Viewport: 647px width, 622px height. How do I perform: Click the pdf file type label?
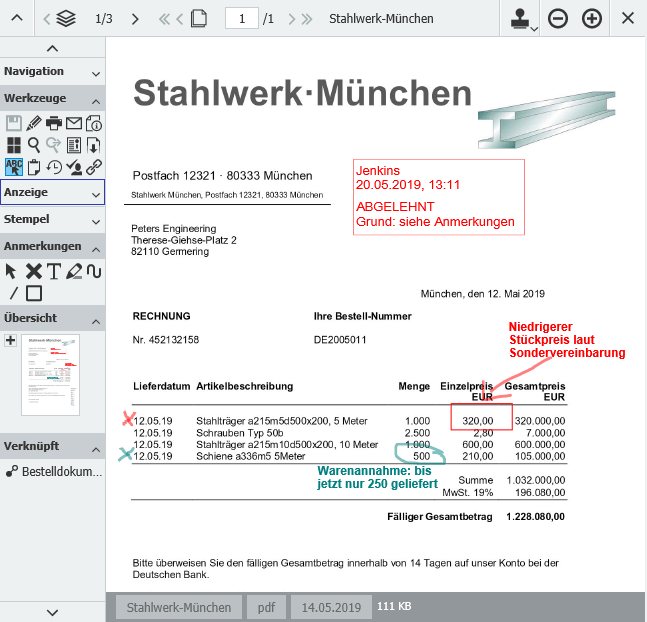click(x=266, y=607)
